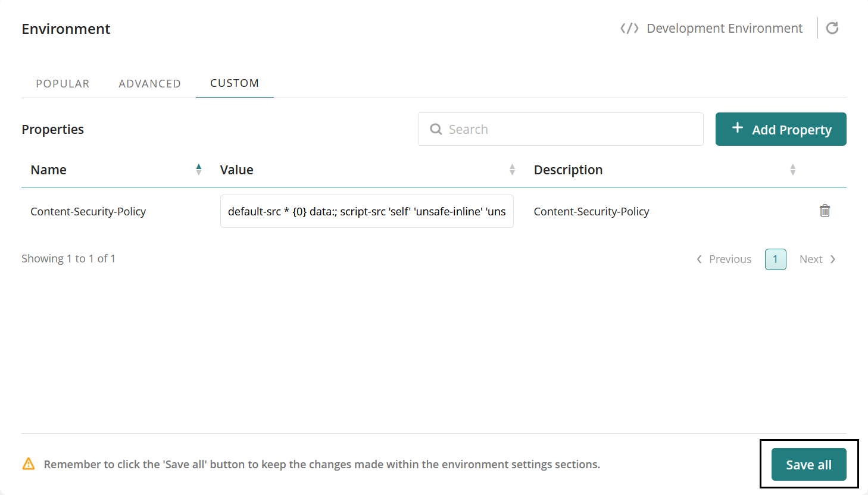Click the Properties heading

(x=52, y=130)
